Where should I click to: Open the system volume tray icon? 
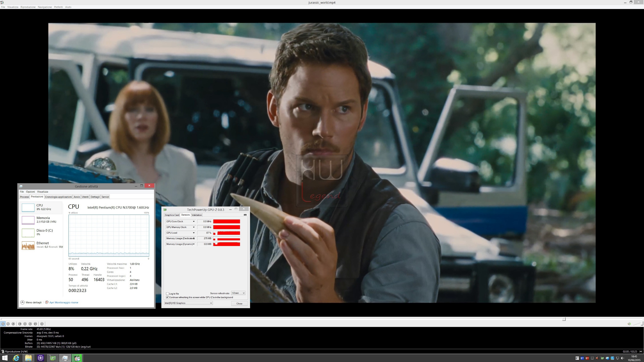(623, 358)
